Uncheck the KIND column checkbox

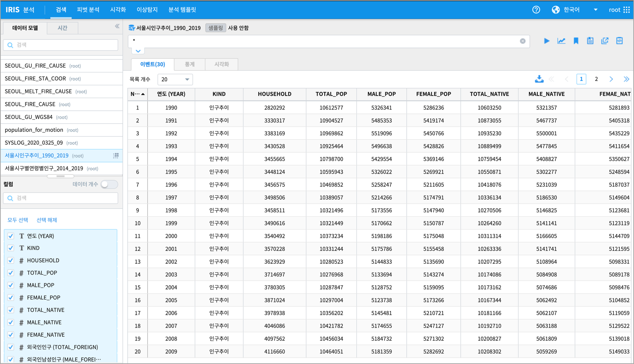[11, 248]
